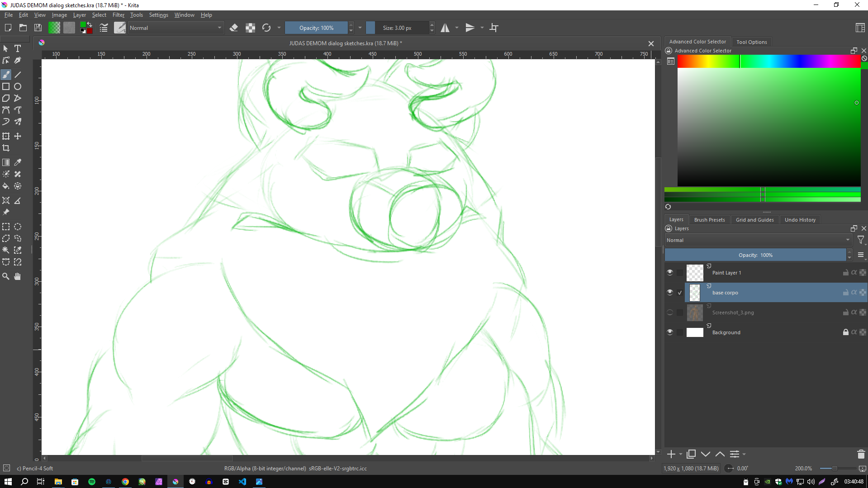The width and height of the screenshot is (868, 488).
Task: Delete the selected layer
Action: pyautogui.click(x=861, y=454)
